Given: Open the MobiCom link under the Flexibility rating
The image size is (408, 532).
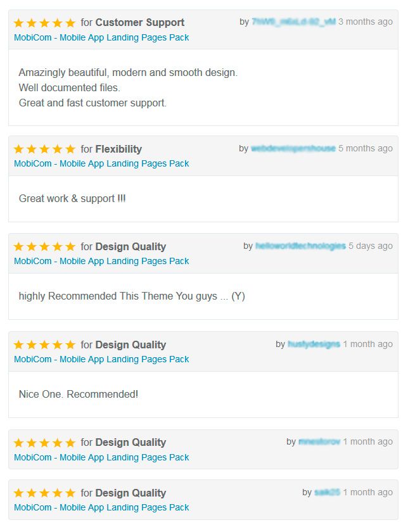Looking at the screenshot, I should [101, 163].
